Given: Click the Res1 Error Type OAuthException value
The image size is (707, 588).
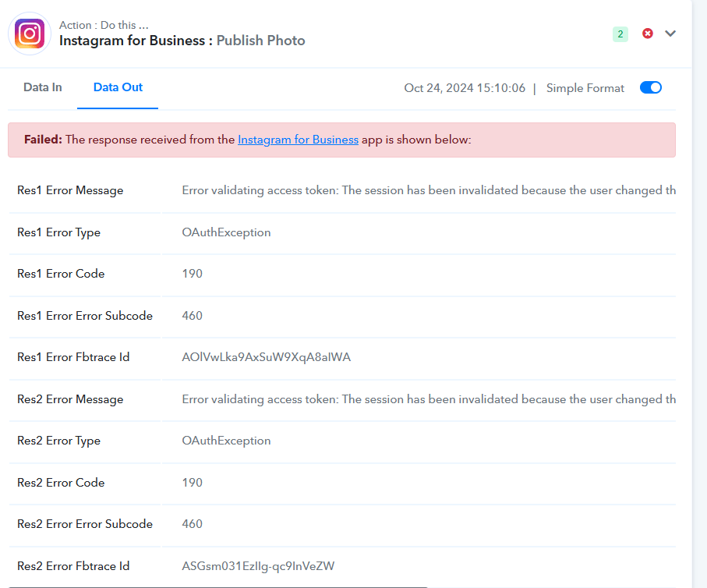Looking at the screenshot, I should [x=226, y=232].
